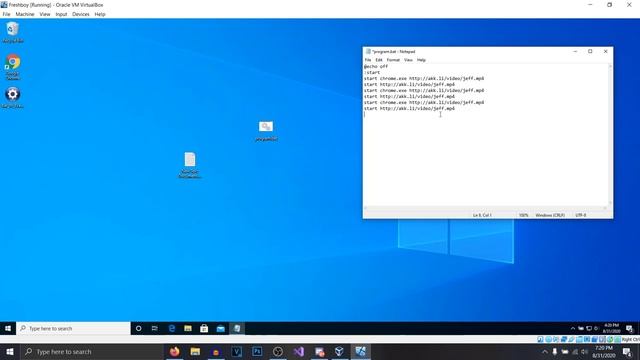Image resolution: width=640 pixels, height=360 pixels.
Task: Open Mail app in guest taskbar
Action: click(x=220, y=328)
